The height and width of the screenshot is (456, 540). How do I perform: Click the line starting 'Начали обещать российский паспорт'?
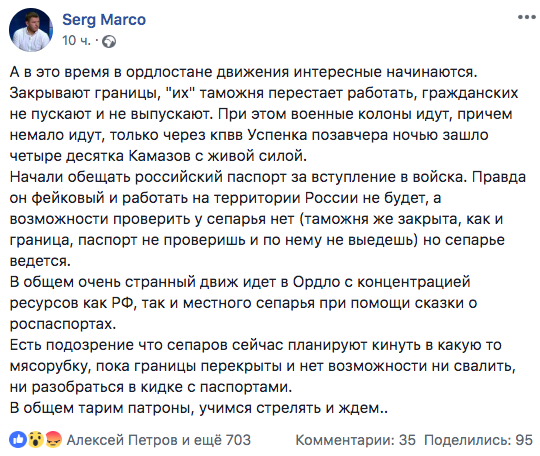(268, 177)
